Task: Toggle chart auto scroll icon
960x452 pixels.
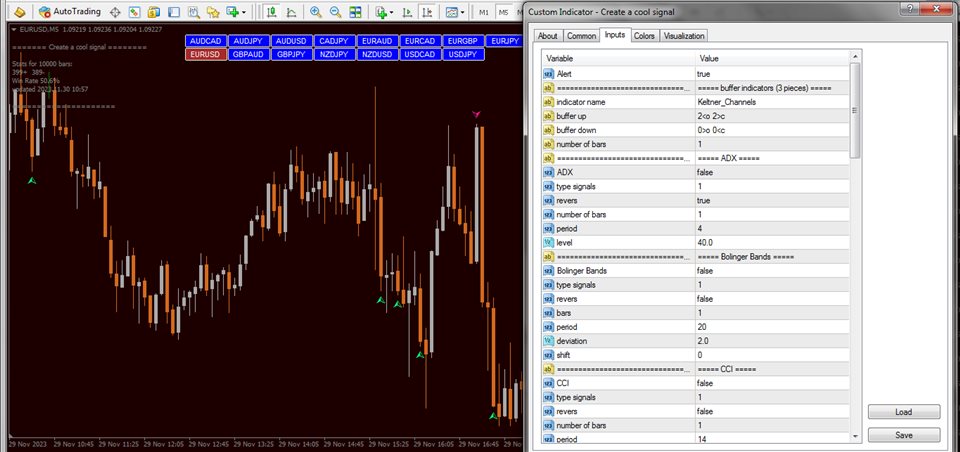Action: tap(407, 12)
